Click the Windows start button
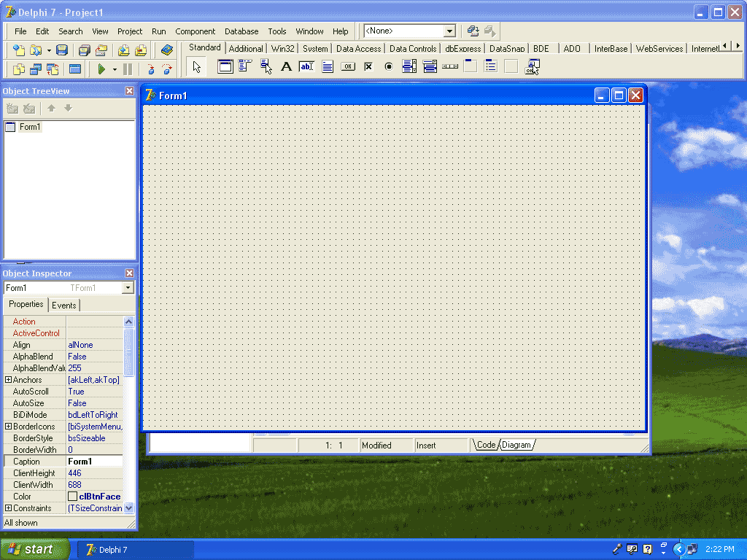The height and width of the screenshot is (560, 747). (x=35, y=550)
